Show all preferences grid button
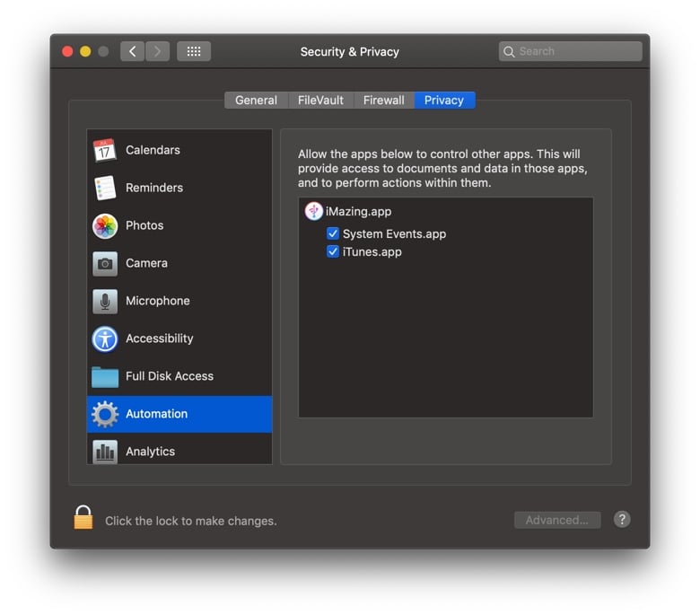This screenshot has height=615, width=700. (x=194, y=51)
